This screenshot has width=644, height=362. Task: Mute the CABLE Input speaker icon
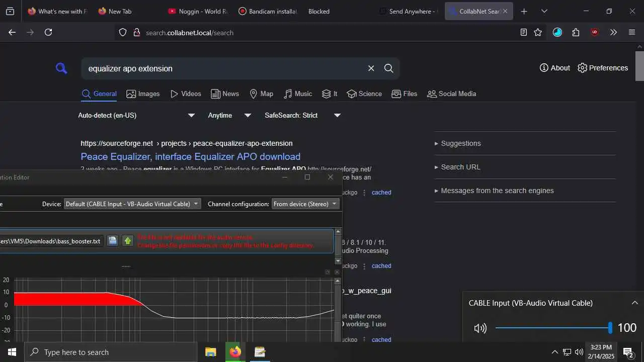pyautogui.click(x=480, y=328)
